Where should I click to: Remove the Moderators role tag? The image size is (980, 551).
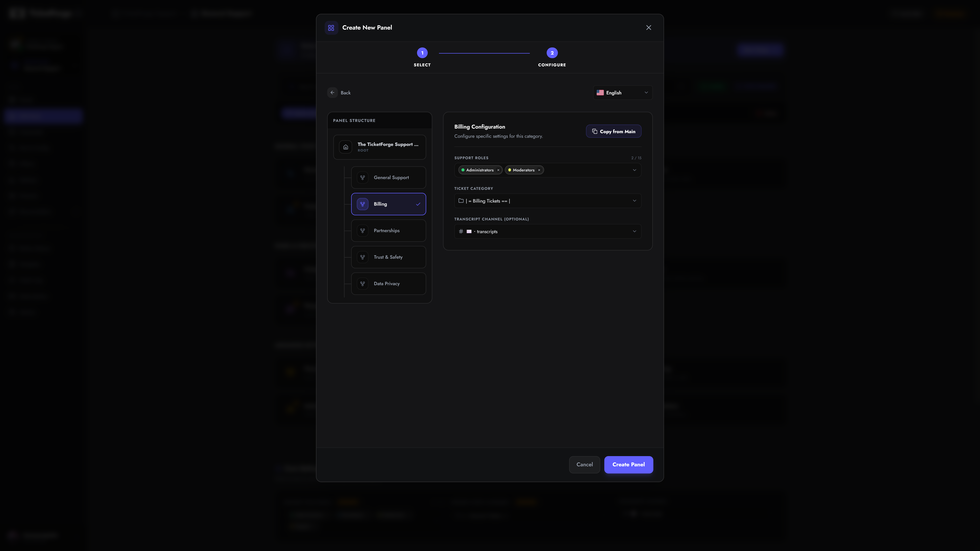click(x=539, y=170)
